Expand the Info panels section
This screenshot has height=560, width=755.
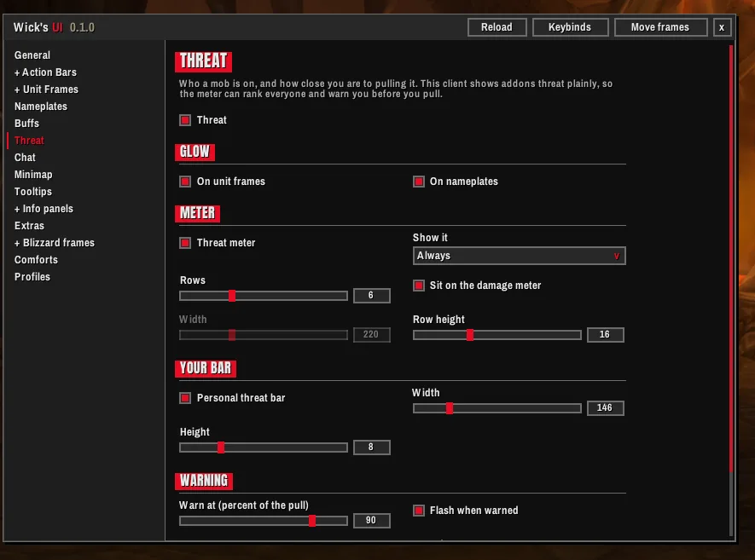point(44,209)
